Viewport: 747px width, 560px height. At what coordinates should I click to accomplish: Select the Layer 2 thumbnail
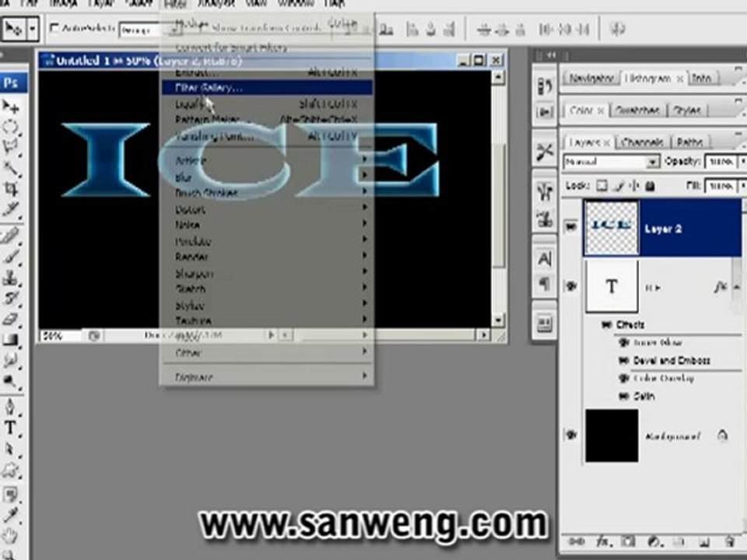[612, 228]
